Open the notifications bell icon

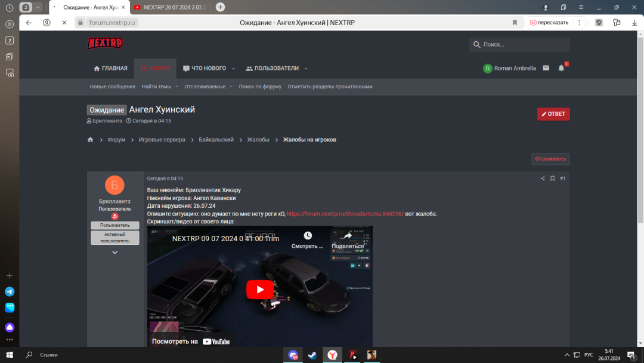coord(561,68)
